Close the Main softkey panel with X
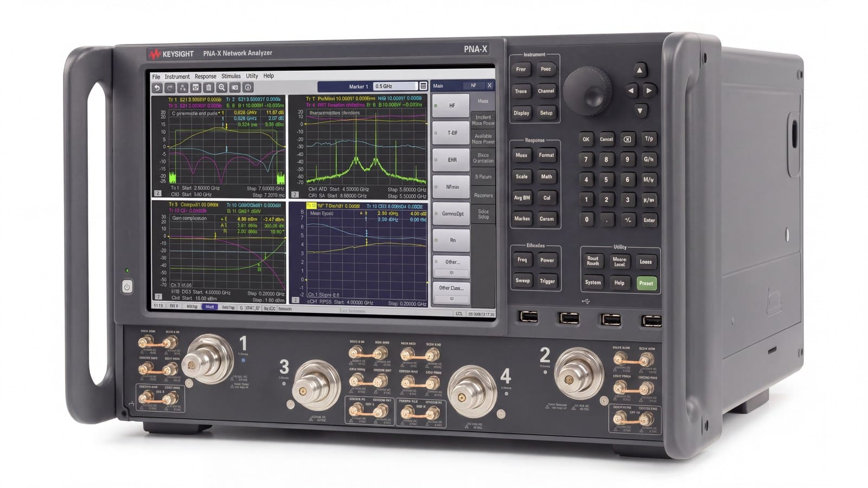 [489, 85]
